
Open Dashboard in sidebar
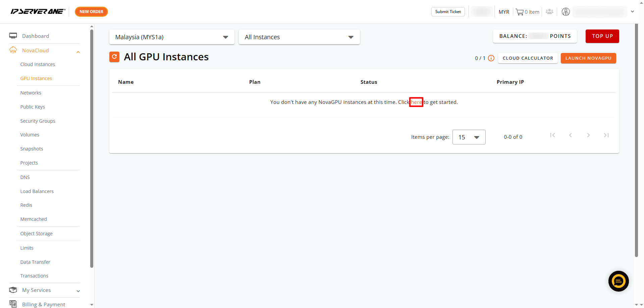pos(36,36)
